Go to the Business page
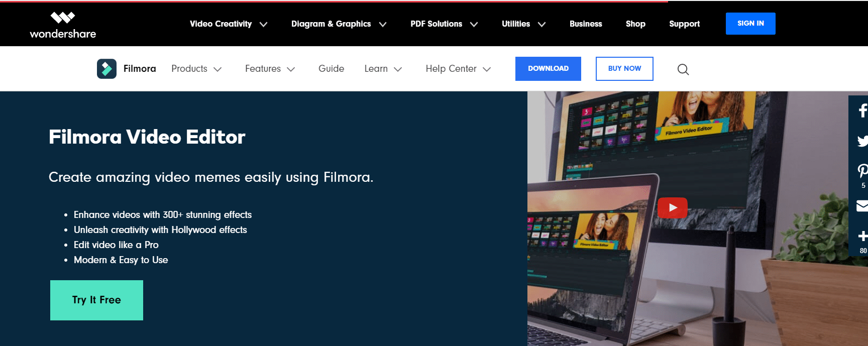This screenshot has width=868, height=346. (586, 24)
